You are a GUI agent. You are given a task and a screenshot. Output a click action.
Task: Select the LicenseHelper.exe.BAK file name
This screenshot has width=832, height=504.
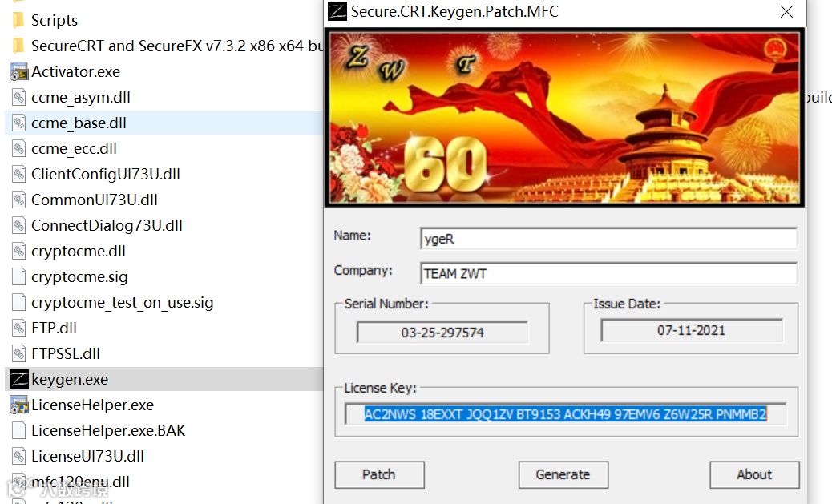(108, 430)
